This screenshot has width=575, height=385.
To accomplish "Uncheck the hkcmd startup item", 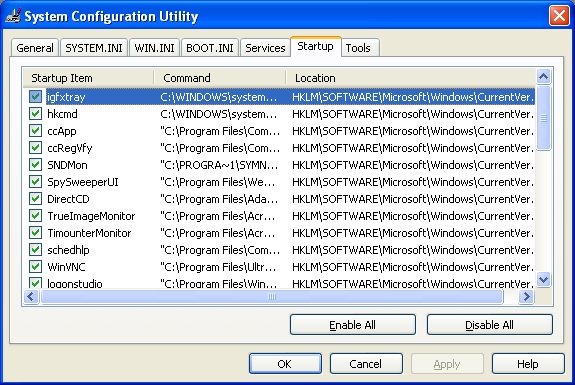I will point(35,114).
